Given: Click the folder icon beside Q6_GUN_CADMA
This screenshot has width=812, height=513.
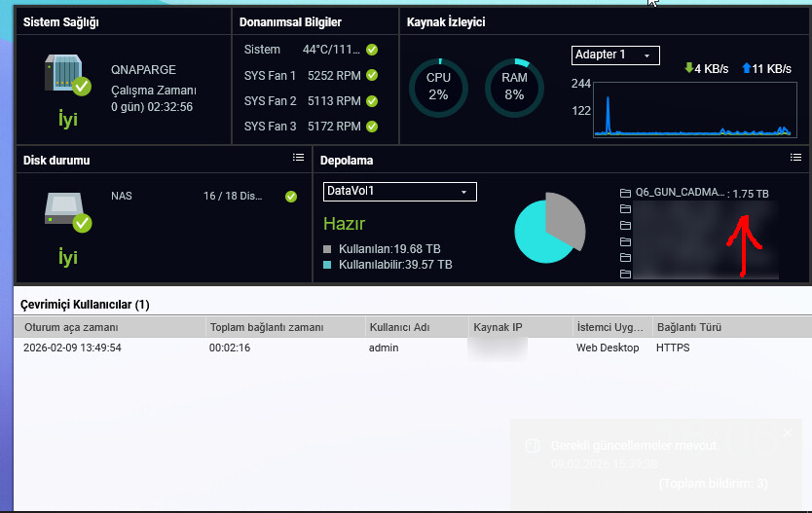Looking at the screenshot, I should (x=625, y=193).
